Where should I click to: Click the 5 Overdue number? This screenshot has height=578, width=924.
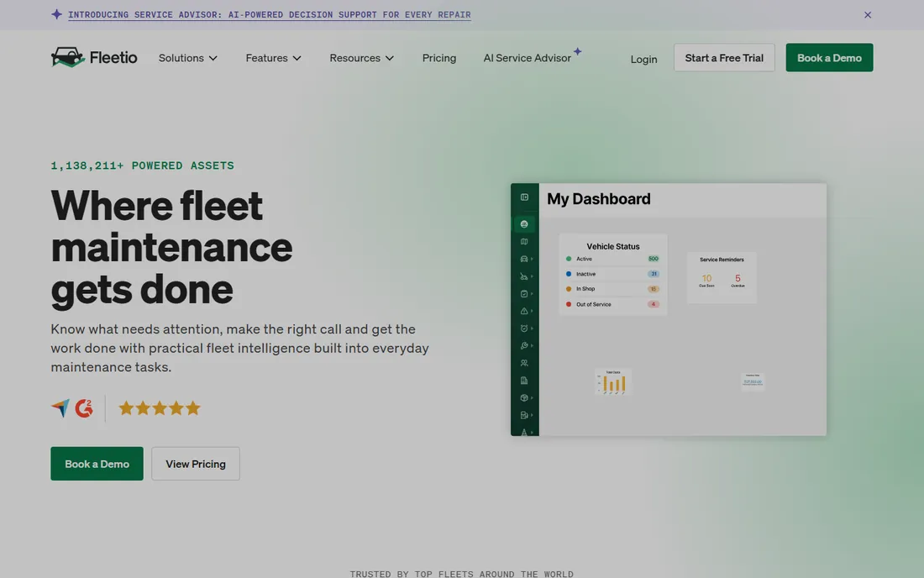pyautogui.click(x=738, y=278)
